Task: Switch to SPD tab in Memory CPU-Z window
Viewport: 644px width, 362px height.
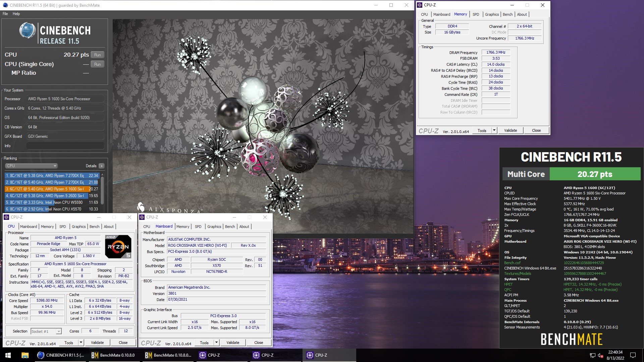Action: (476, 14)
